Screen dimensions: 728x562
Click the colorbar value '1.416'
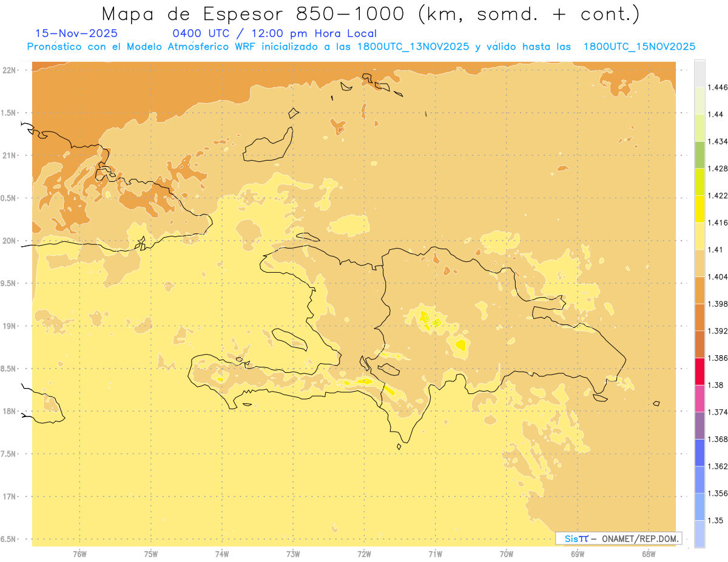[718, 222]
